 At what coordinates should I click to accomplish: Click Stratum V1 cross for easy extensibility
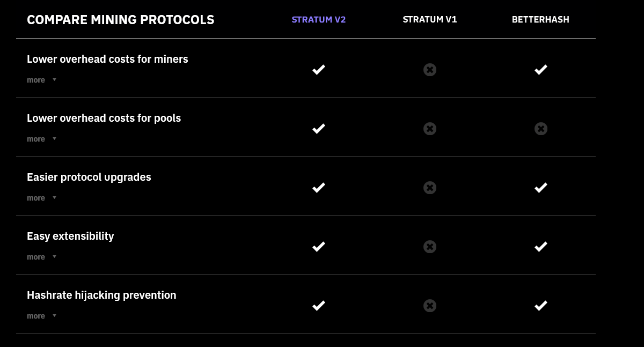[430, 247]
